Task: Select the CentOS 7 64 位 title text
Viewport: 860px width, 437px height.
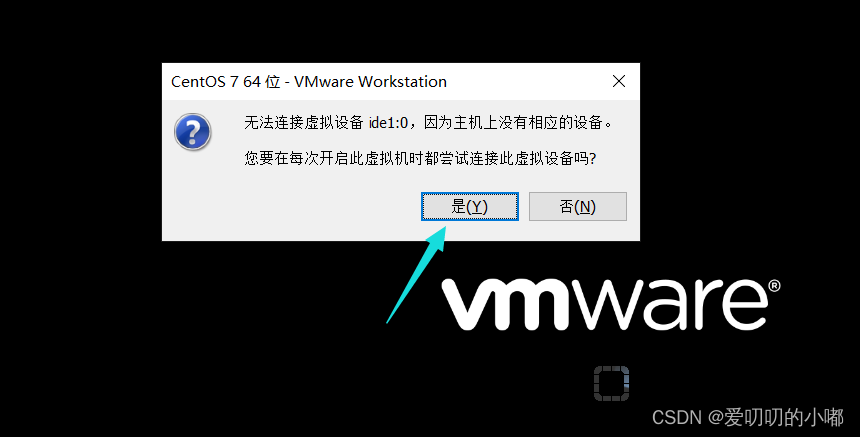Action: tap(225, 82)
